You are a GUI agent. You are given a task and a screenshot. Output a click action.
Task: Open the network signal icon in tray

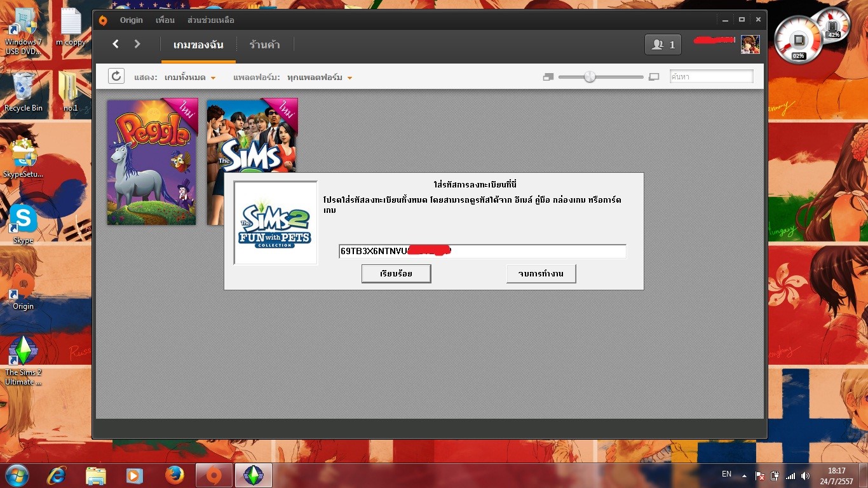tap(790, 475)
